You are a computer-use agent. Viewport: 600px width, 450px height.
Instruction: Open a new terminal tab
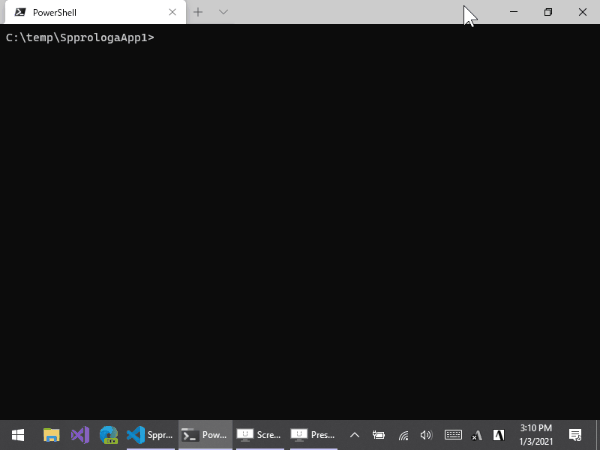point(198,12)
